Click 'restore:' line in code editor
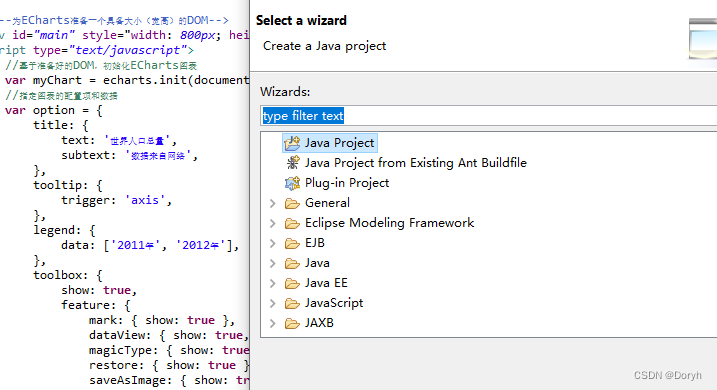Screen dimensions: 717x390 click(169, 365)
